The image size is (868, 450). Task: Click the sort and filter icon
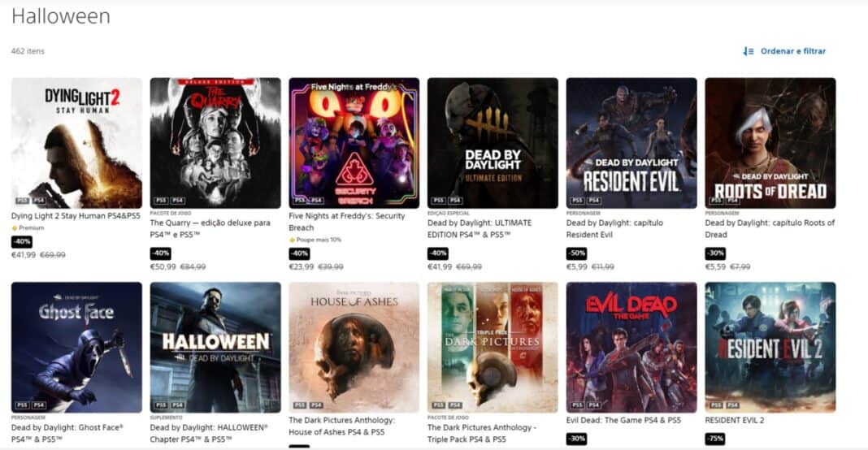(x=749, y=51)
